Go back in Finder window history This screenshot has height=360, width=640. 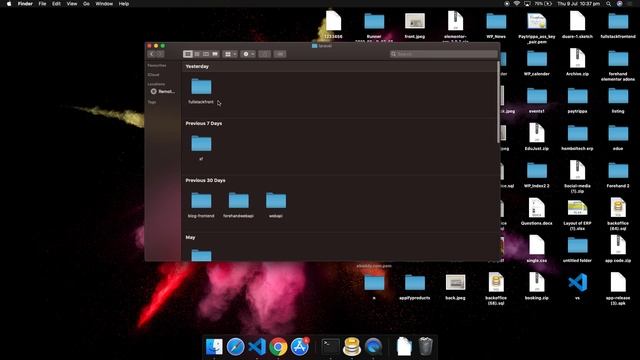coord(152,54)
